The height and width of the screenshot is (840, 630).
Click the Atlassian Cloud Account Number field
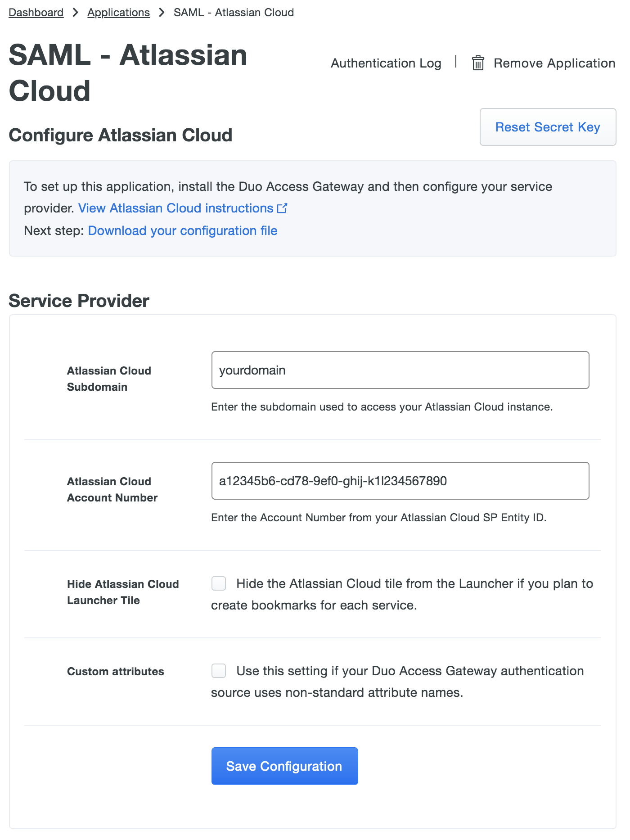[x=400, y=481]
